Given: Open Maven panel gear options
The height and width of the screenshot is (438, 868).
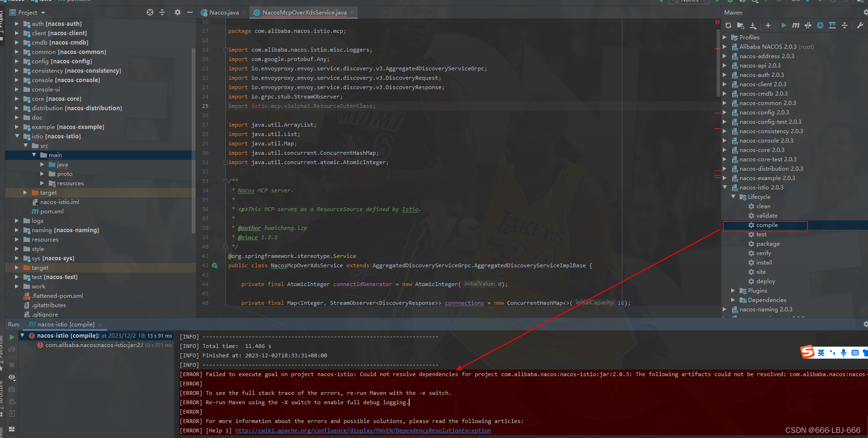Looking at the screenshot, I should point(866,13).
